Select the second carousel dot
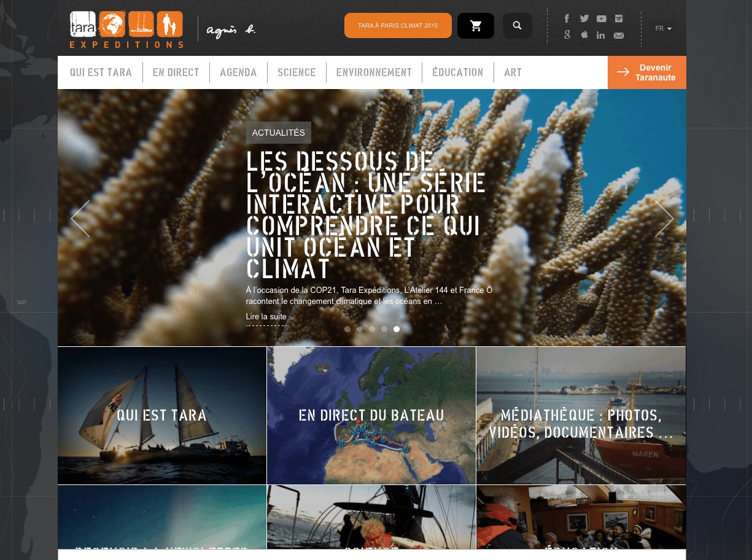Screen dimensions: 752x560 click(360, 329)
